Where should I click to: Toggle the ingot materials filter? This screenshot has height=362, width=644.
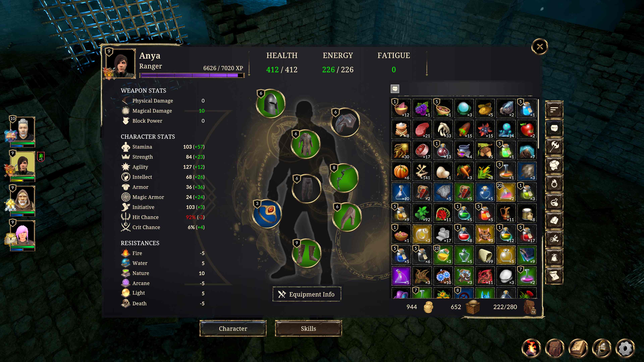554,221
